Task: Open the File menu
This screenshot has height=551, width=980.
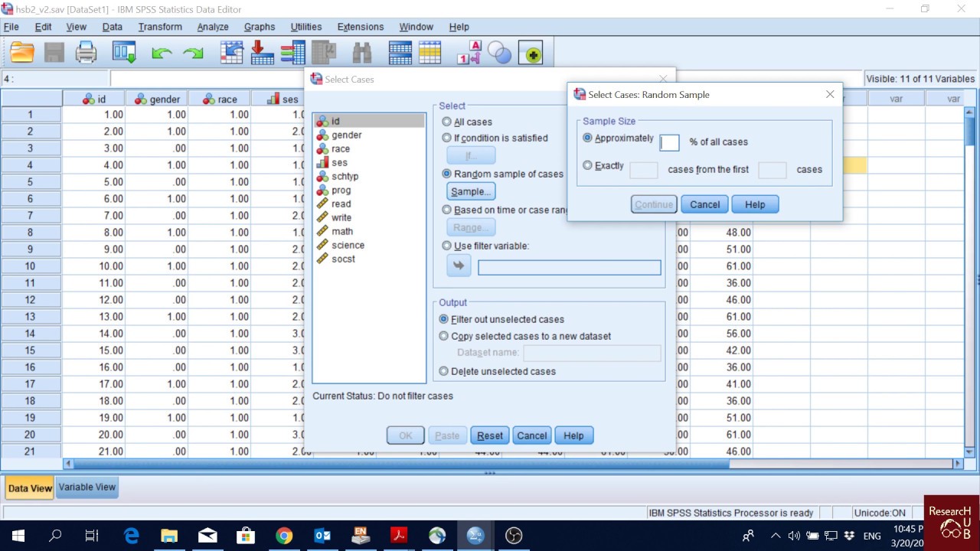Action: coord(11,27)
